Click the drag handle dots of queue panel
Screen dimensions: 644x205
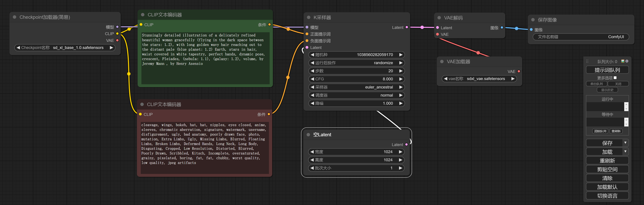(x=587, y=61)
